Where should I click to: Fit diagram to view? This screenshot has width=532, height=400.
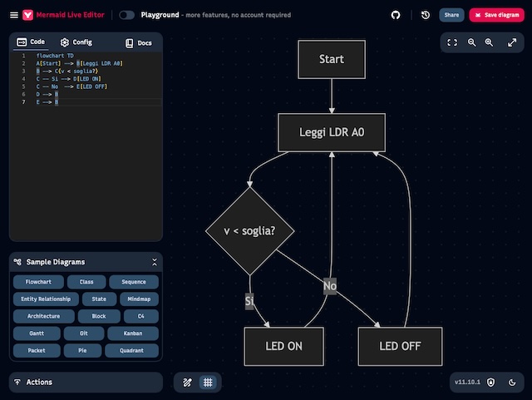(452, 42)
